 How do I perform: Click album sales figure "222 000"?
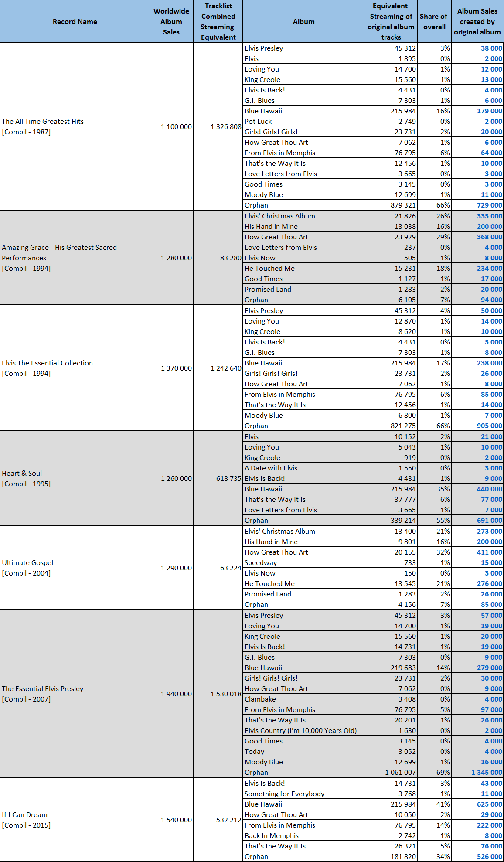click(490, 825)
